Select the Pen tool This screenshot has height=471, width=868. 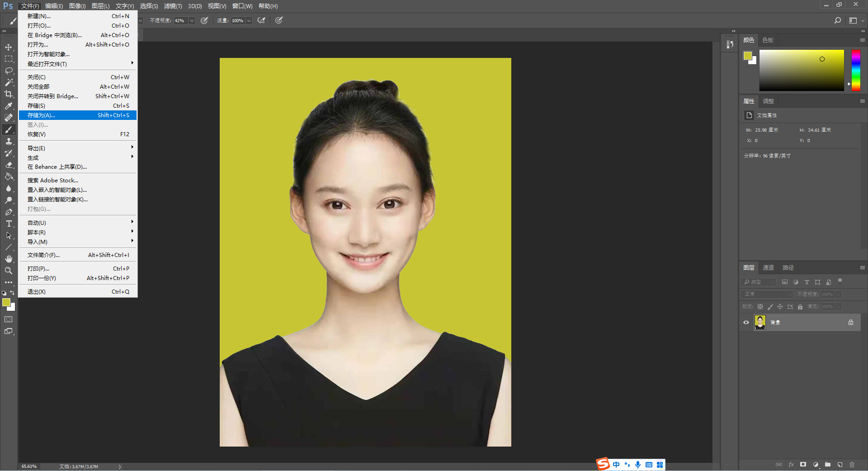[9, 212]
